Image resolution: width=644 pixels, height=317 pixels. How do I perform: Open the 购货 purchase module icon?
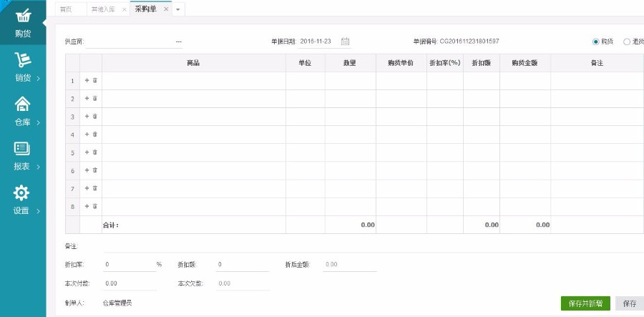pos(23,16)
